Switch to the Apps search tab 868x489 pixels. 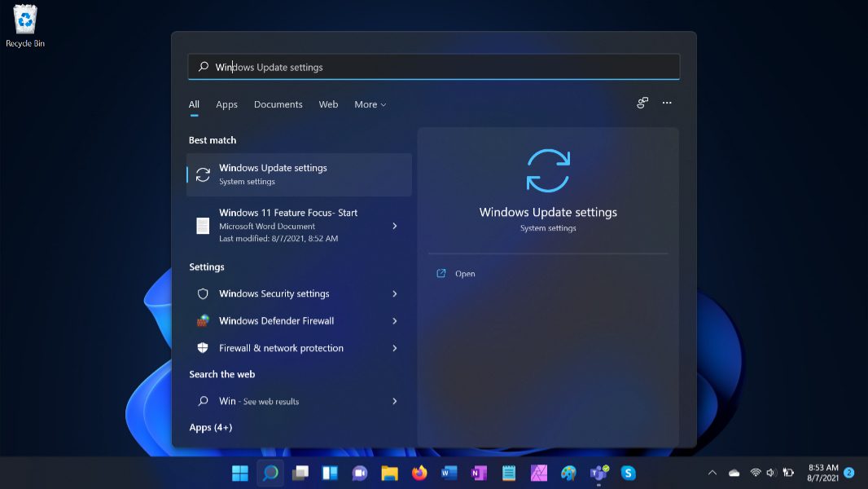click(226, 104)
